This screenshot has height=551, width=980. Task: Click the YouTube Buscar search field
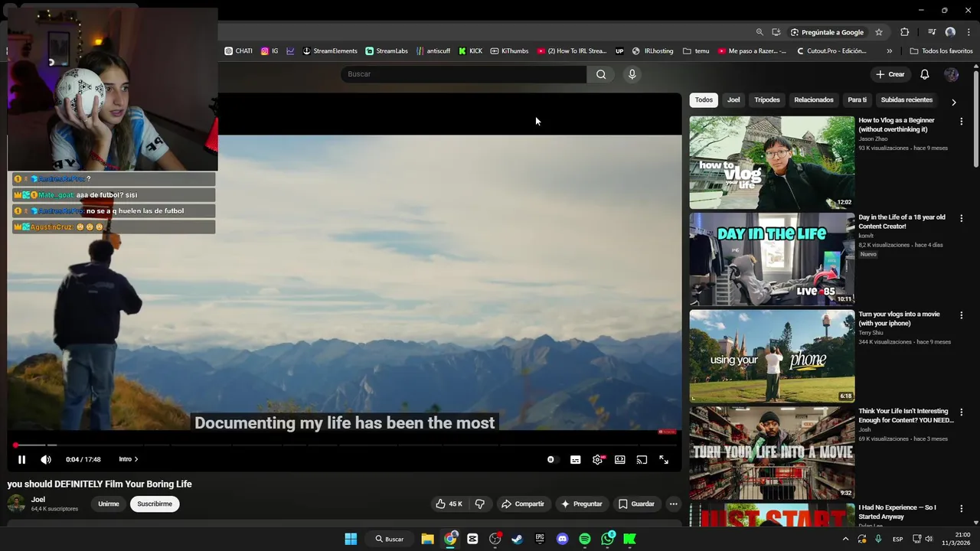[x=463, y=74]
